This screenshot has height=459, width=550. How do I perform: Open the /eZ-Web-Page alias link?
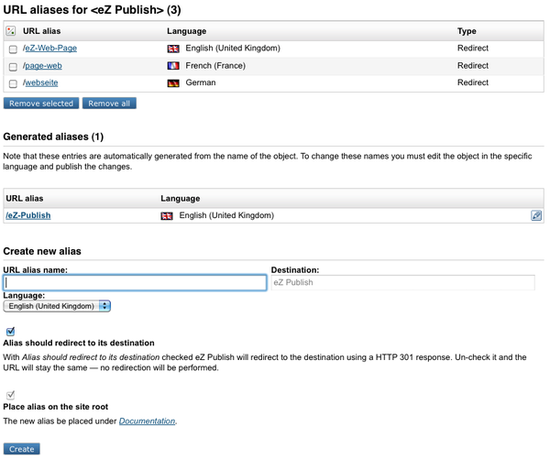[x=50, y=48]
